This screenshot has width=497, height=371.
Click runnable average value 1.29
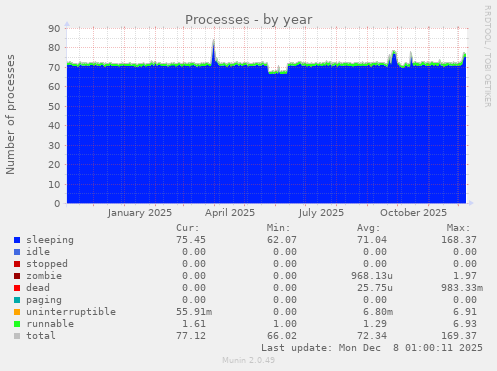point(375,324)
